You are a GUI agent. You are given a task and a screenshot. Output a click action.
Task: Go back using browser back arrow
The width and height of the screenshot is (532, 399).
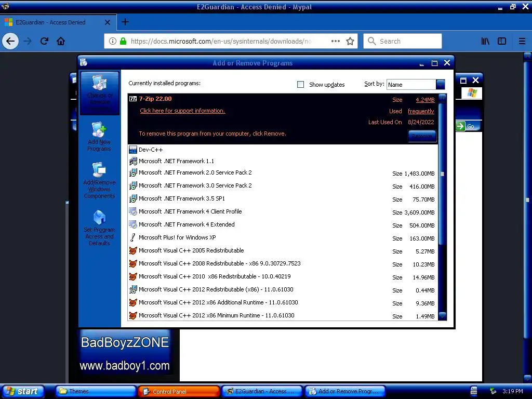(x=10, y=42)
